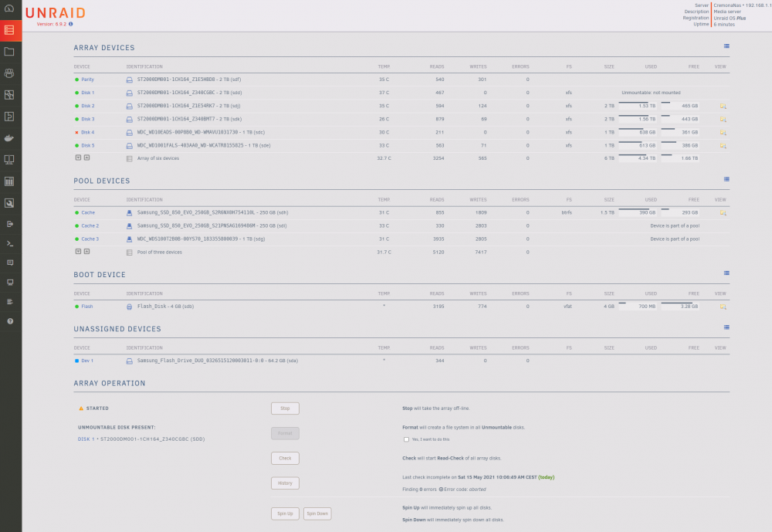Click Disk 2 used-space bar showing 1.53 TB
The image size is (772, 532).
pos(637,105)
